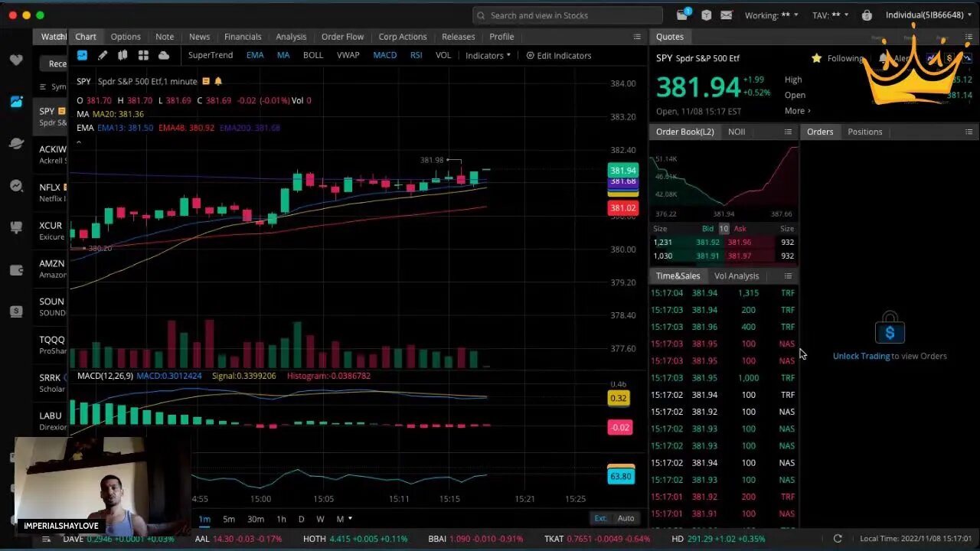This screenshot has height=551, width=980.
Task: Open the Quotes panel list menu icon
Action: click(x=969, y=37)
